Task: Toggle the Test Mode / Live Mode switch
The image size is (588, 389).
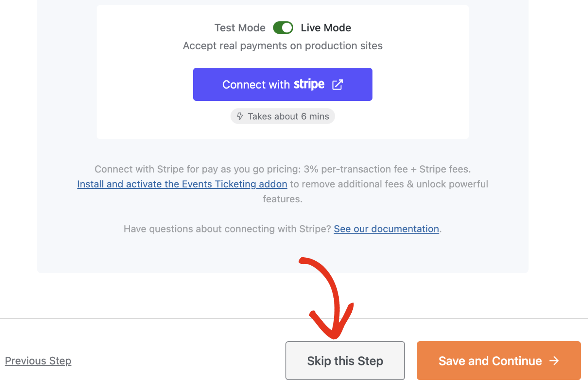Action: (283, 28)
